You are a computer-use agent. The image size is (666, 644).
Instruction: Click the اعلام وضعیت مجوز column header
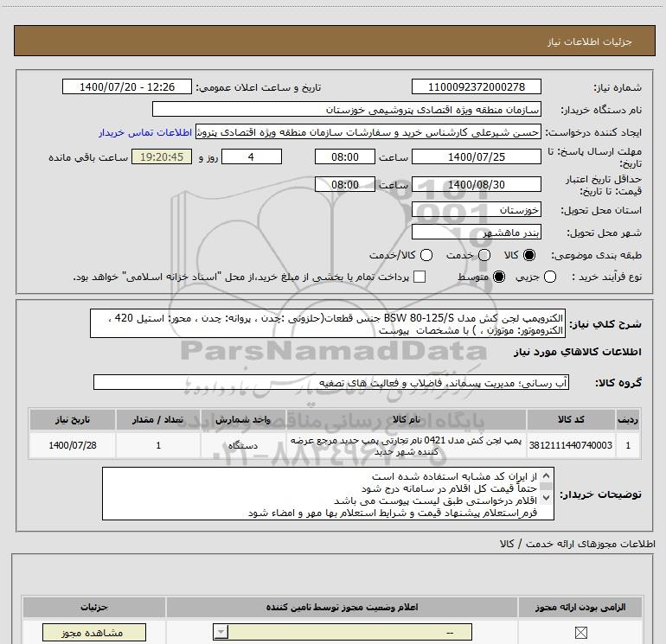coord(342,608)
